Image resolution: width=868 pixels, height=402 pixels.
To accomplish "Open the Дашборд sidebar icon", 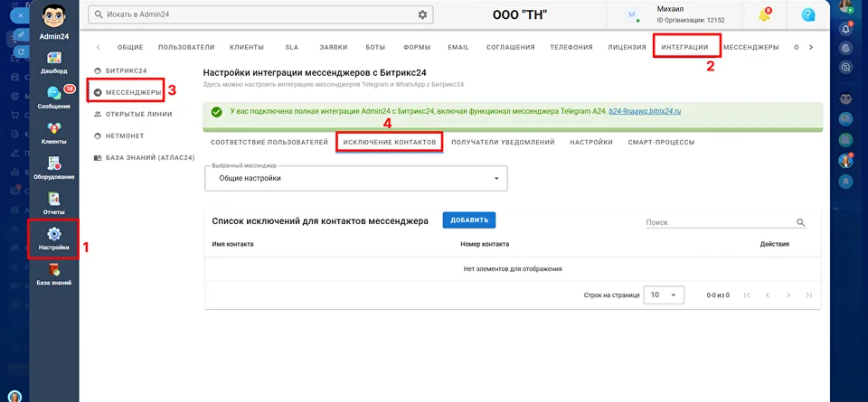I will click(53, 63).
